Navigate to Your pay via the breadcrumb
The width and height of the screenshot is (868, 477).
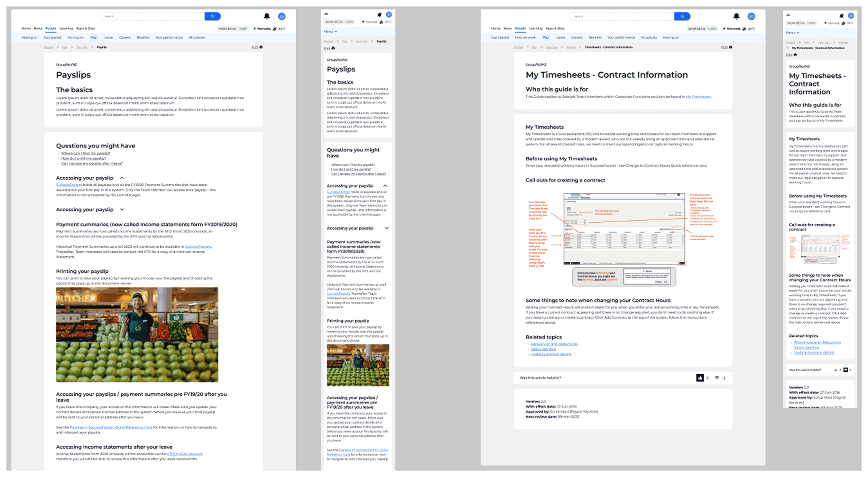pos(82,47)
